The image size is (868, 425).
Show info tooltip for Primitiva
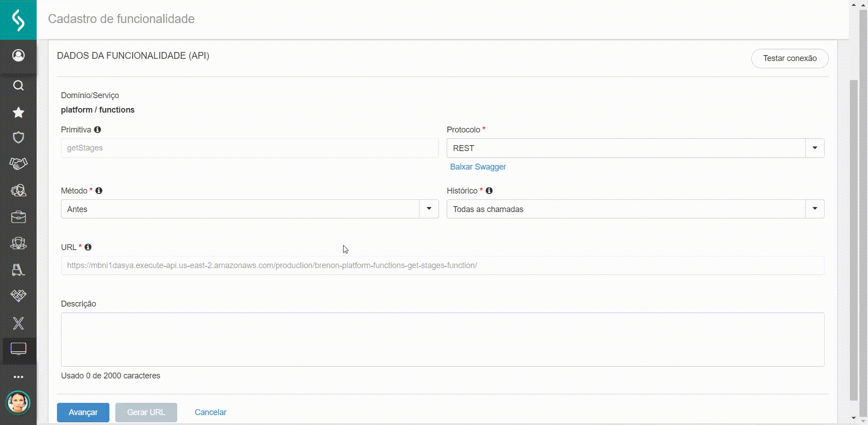pyautogui.click(x=97, y=130)
